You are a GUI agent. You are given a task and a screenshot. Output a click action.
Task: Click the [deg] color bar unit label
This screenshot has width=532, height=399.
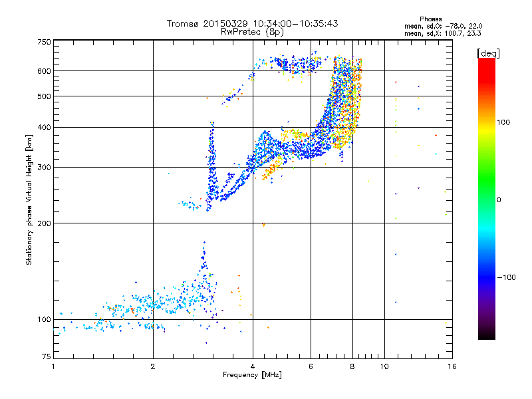coord(488,53)
